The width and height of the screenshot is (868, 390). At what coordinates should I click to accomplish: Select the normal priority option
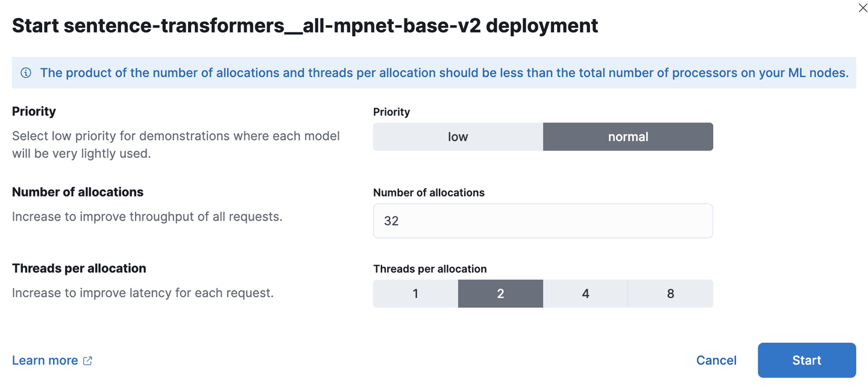627,137
